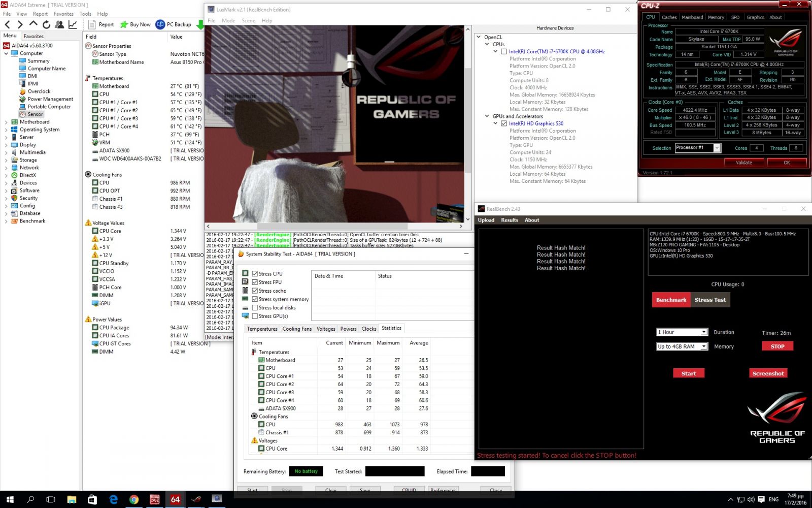Open PC Backup from AIDA64 toolbar
This screenshot has height=508, width=812.
click(x=174, y=24)
